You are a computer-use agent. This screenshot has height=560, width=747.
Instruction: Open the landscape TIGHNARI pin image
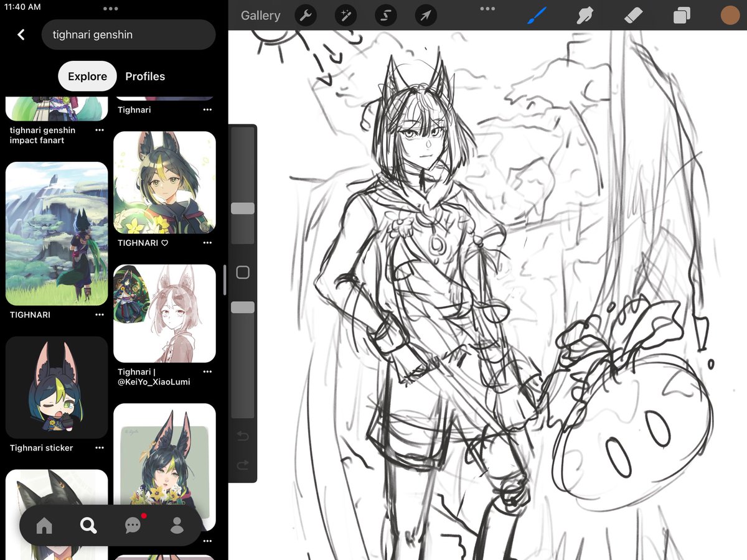(57, 234)
